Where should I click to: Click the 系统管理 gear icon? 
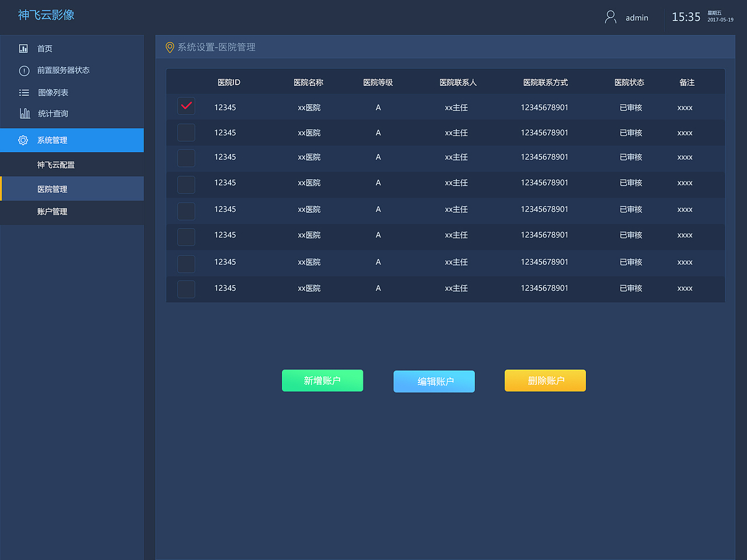point(23,140)
